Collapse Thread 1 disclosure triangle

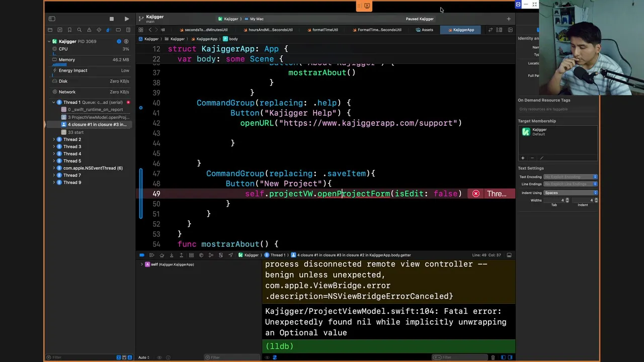(x=54, y=102)
